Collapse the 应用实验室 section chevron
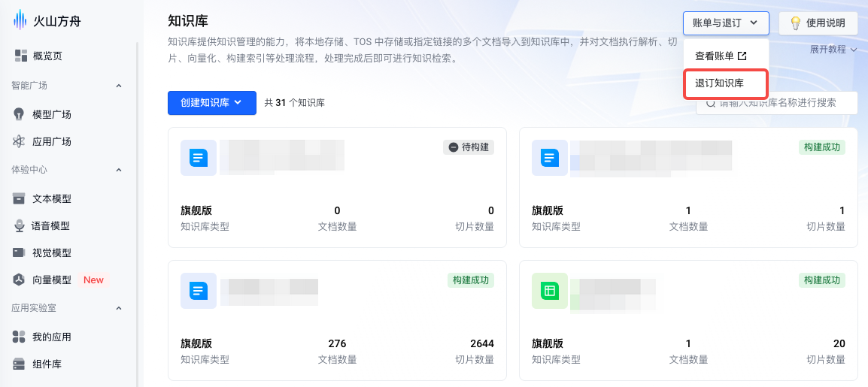 pyautogui.click(x=119, y=307)
